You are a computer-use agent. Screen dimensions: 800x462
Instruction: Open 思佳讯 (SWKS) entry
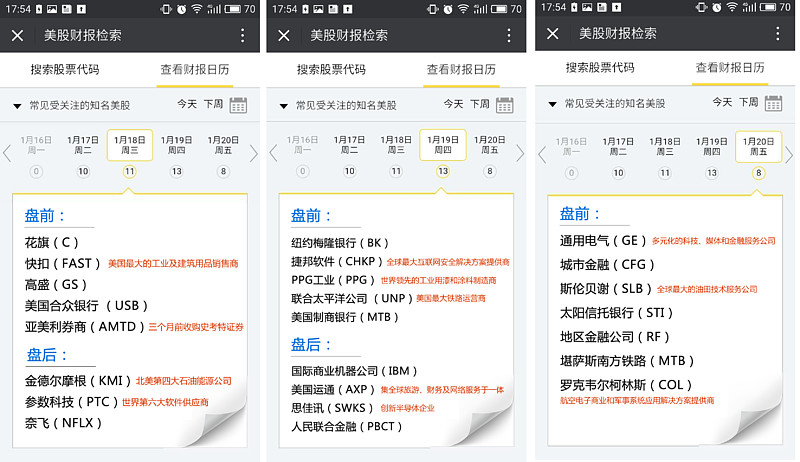click(x=363, y=408)
